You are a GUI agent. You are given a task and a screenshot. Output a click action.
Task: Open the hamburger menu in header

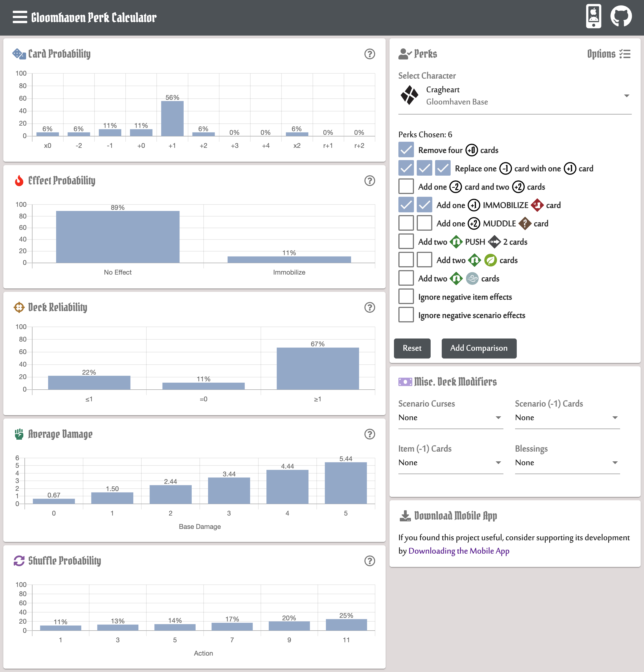pos(19,17)
